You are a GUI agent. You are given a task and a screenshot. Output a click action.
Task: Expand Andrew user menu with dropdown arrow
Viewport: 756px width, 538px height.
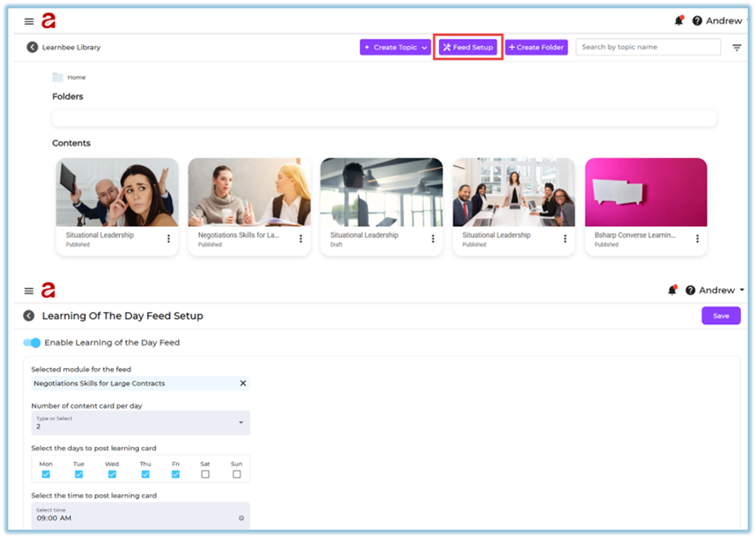(x=741, y=290)
